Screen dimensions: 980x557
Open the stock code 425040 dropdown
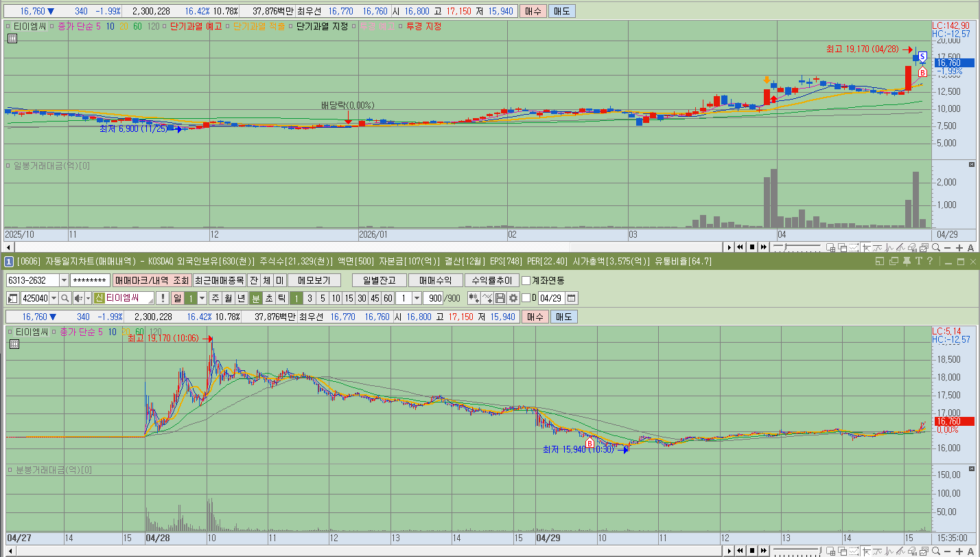coord(54,298)
